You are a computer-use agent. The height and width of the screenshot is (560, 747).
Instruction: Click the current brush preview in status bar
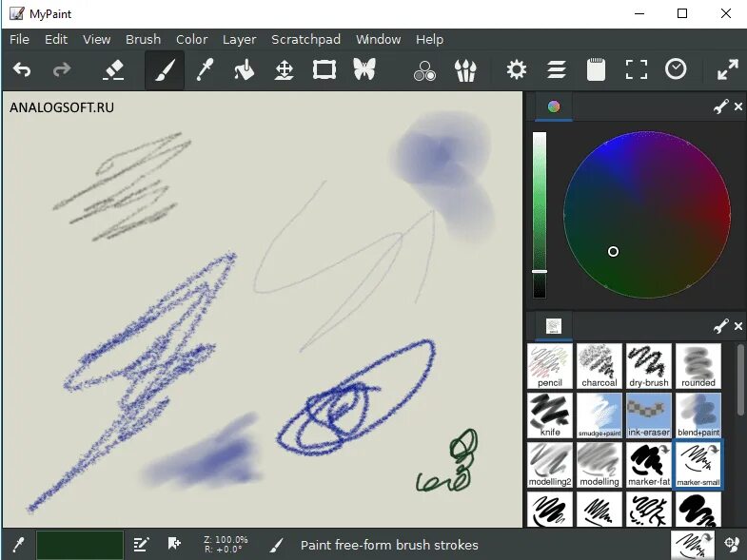(x=693, y=545)
